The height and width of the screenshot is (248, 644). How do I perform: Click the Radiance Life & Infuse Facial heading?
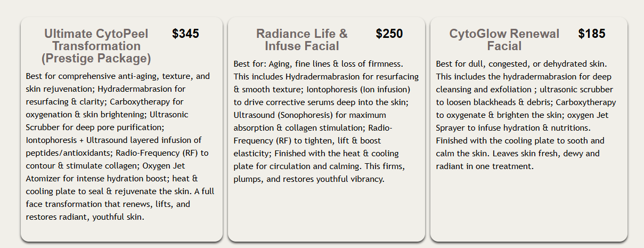pos(301,40)
